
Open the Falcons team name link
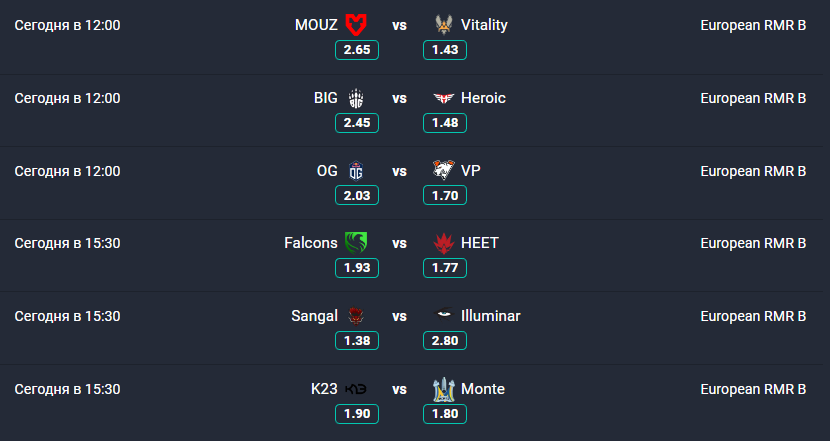click(311, 243)
